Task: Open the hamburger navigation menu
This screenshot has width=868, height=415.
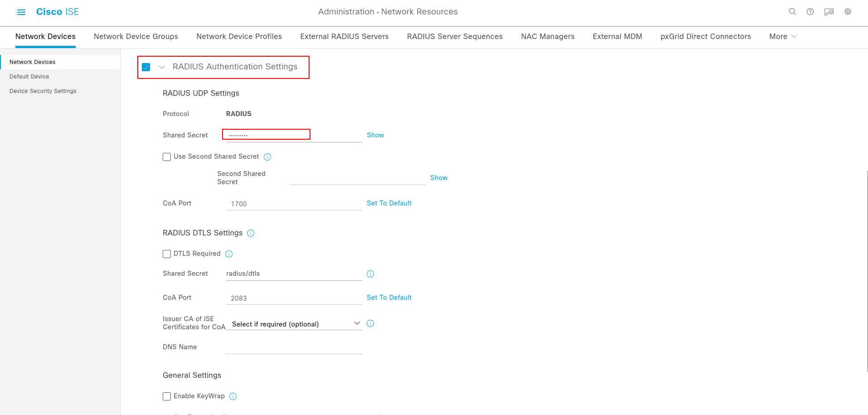Action: 21,12
